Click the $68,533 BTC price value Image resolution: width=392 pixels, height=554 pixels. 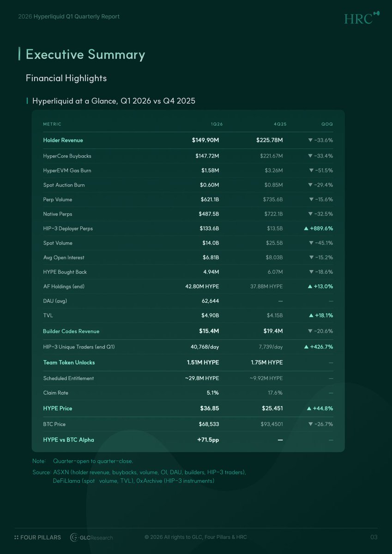coord(208,424)
